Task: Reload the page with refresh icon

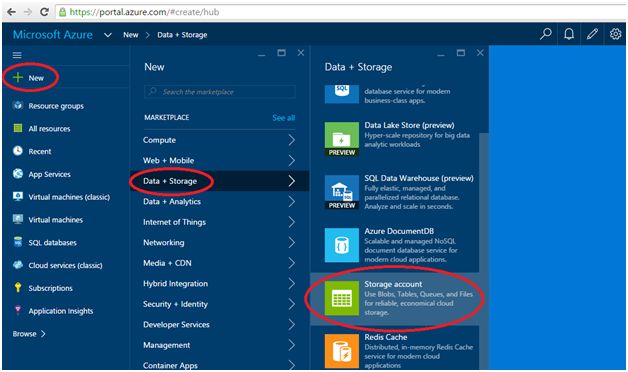Action: coord(44,12)
